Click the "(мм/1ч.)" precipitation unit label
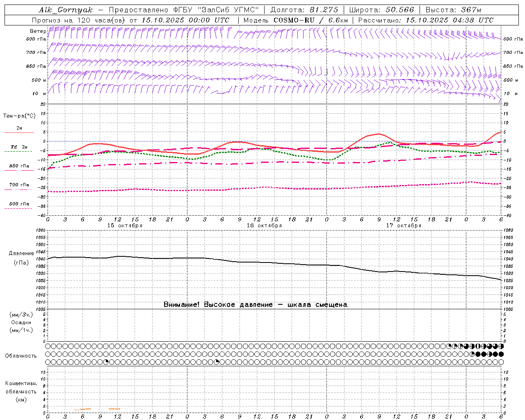 (x=21, y=330)
